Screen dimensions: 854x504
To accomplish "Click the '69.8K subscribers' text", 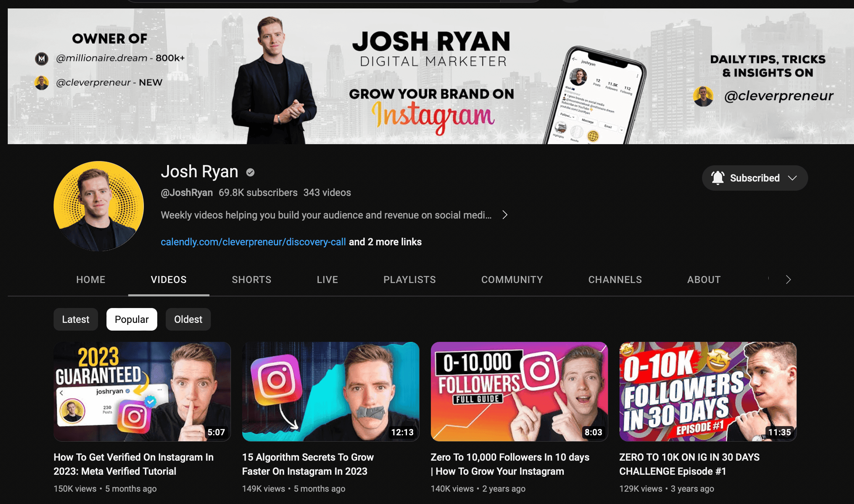I will tap(258, 192).
